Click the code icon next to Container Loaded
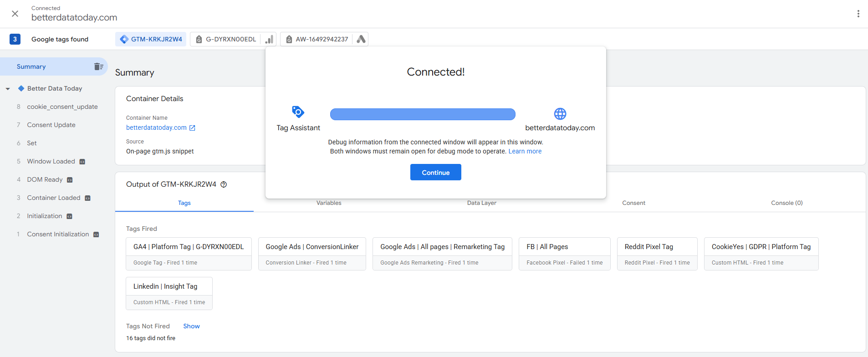The height and width of the screenshot is (357, 868). pyautogui.click(x=87, y=198)
